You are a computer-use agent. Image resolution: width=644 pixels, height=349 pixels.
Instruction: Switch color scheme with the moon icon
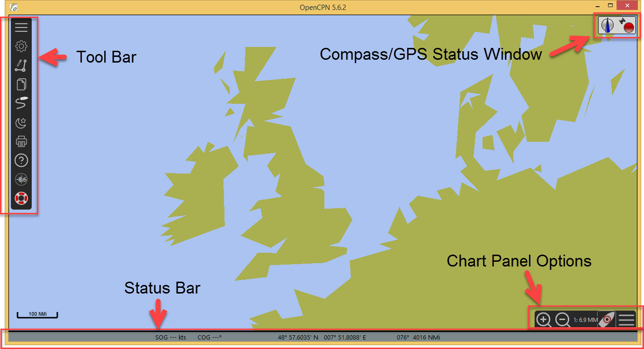click(21, 123)
